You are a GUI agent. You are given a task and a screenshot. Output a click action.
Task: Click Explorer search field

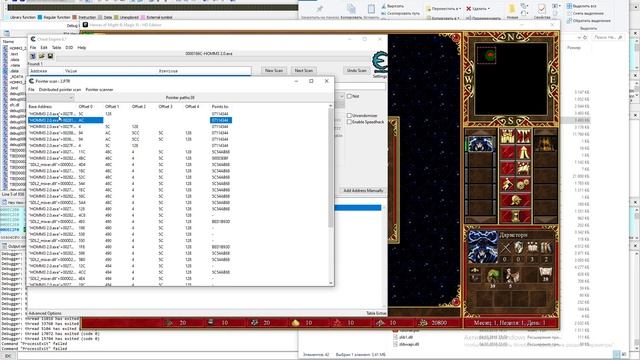pyautogui.click(x=608, y=37)
